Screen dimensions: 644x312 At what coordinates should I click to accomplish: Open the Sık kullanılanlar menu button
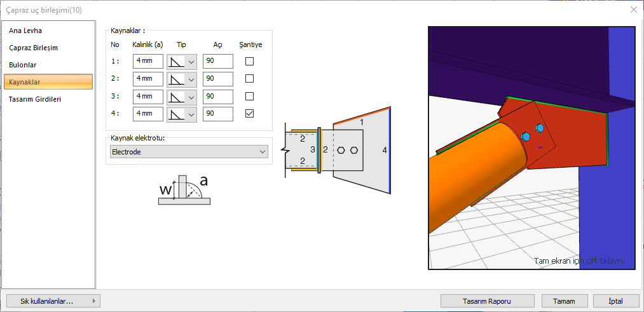coord(53,301)
